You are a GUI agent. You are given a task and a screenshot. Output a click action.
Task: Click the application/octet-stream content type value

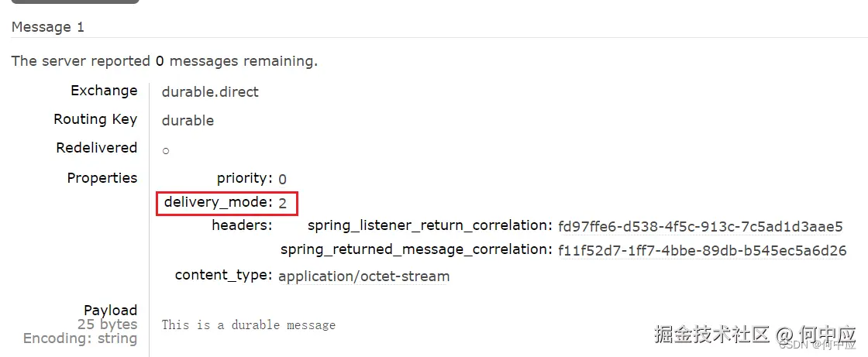pos(363,276)
